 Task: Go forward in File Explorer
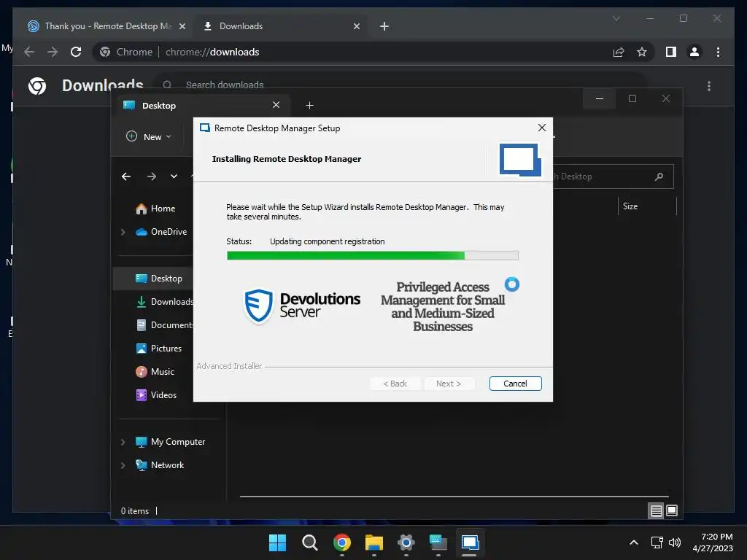click(x=152, y=176)
